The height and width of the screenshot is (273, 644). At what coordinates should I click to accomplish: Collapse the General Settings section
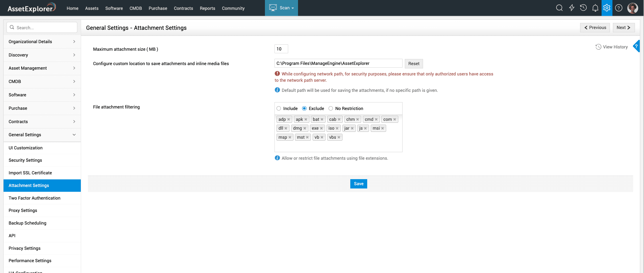click(x=42, y=135)
